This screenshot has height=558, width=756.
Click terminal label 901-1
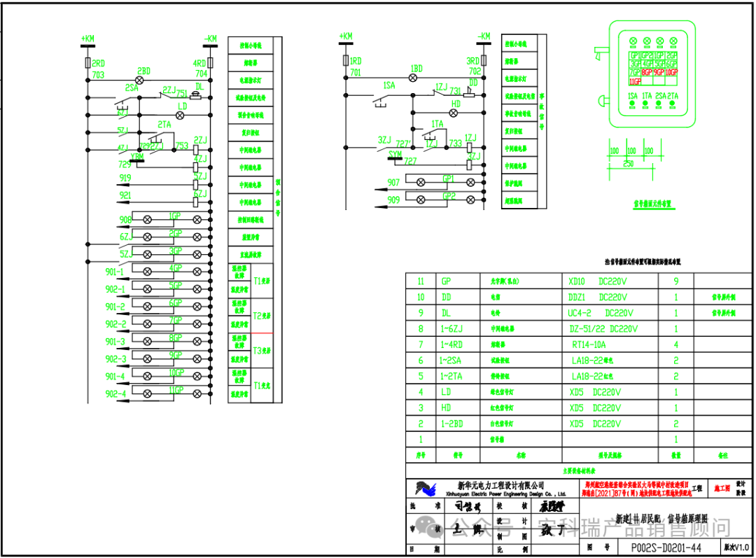coord(115,272)
